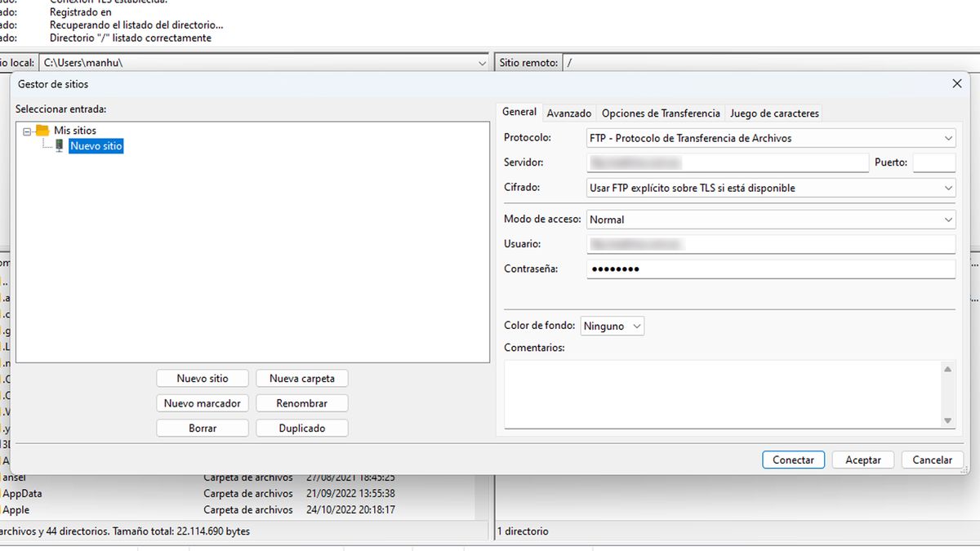
Task: Collapse the Mis sitios tree branch
Action: pyautogui.click(x=29, y=130)
